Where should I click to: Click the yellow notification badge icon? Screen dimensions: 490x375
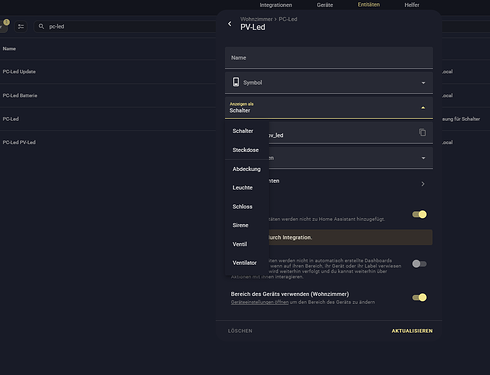tap(6, 22)
